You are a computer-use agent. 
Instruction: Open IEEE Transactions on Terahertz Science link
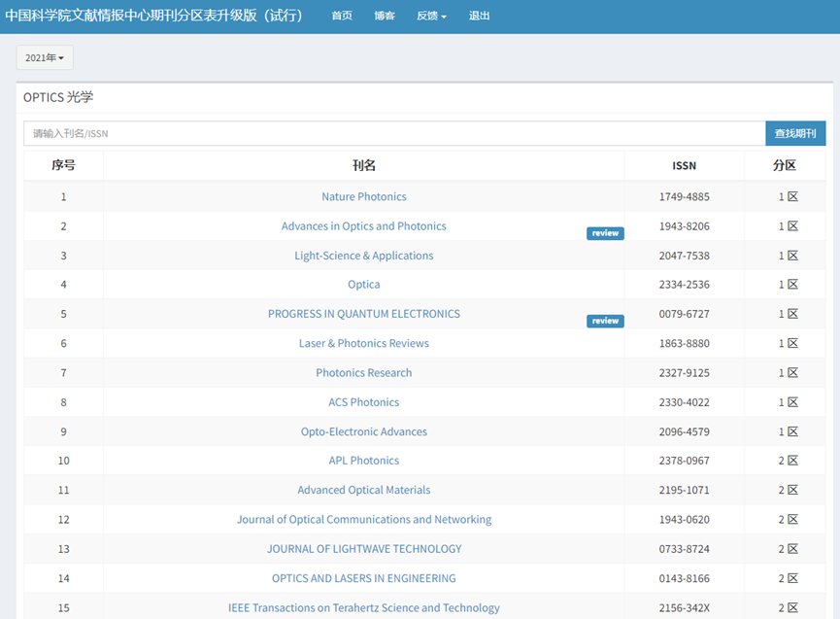(364, 608)
